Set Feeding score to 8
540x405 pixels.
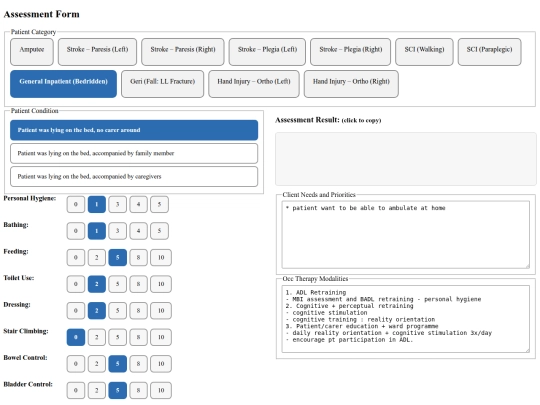pos(138,258)
